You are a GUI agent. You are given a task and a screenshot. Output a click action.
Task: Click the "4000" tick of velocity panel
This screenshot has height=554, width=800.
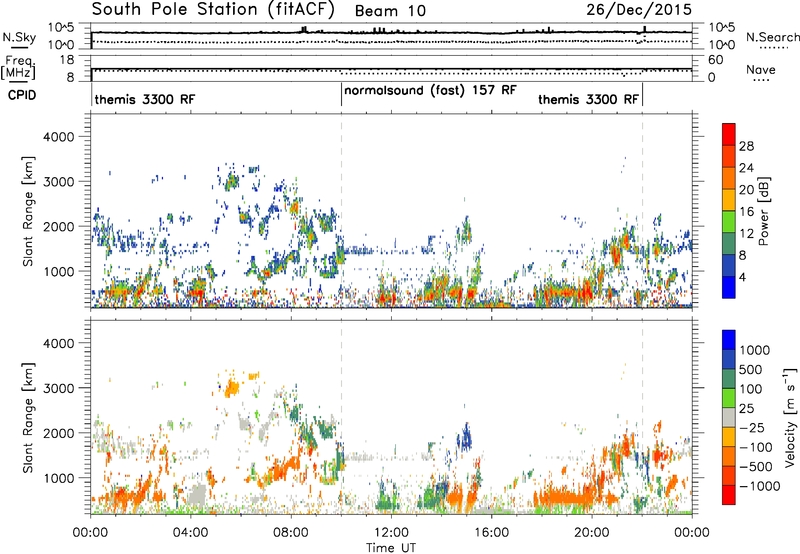[x=59, y=343]
